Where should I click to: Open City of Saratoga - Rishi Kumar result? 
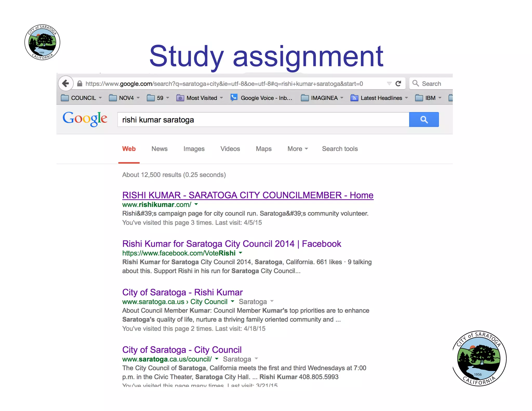coord(182,293)
